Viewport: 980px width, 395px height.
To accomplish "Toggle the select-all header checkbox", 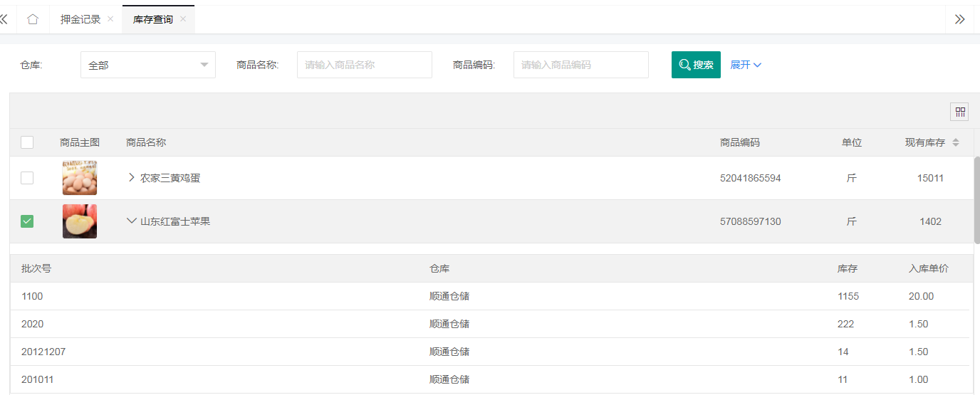I will (27, 142).
